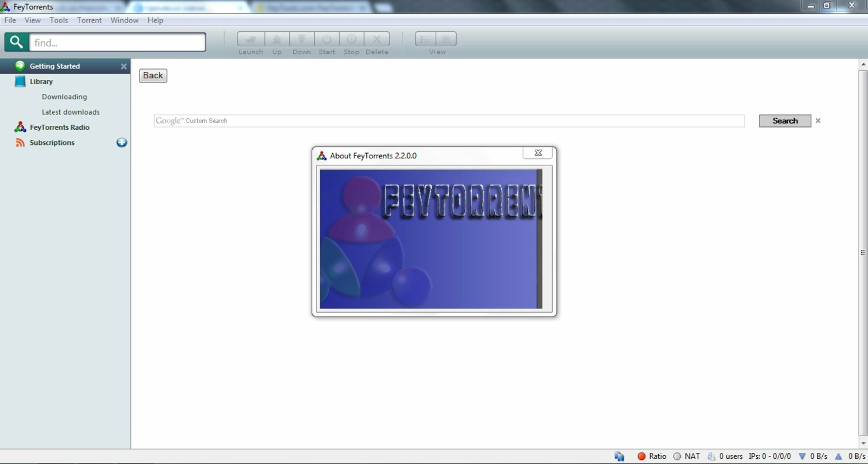
Task: Click the FeyTorrents logo in title bar
Action: point(5,7)
